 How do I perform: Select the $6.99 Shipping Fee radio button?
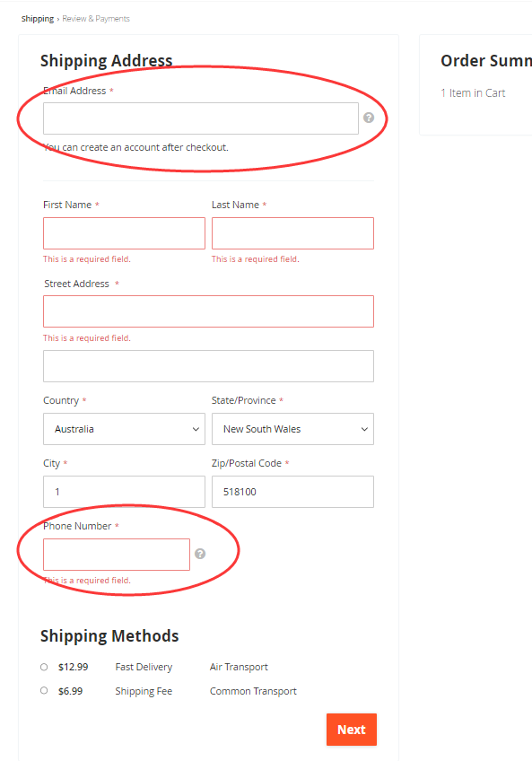pos(44,690)
